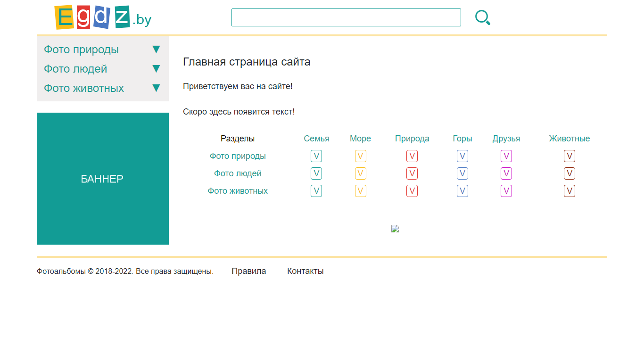Viewport: 644px width, 362px height.
Task: Click the Семья V mark for Фото людей
Action: click(x=316, y=173)
